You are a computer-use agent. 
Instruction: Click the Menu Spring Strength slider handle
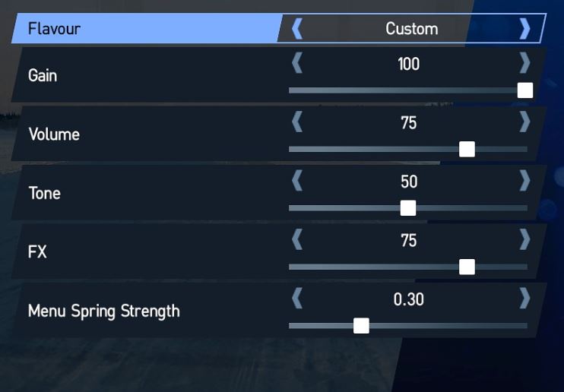pos(361,326)
